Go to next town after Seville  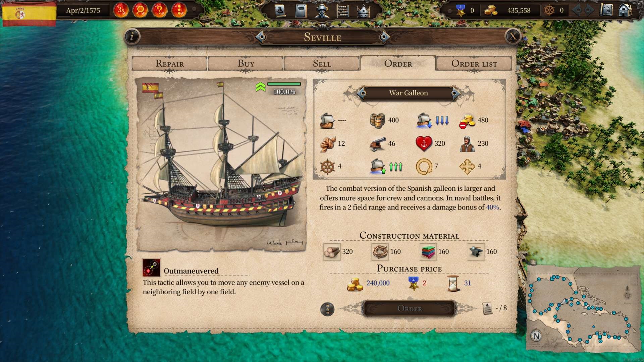pyautogui.click(x=384, y=37)
